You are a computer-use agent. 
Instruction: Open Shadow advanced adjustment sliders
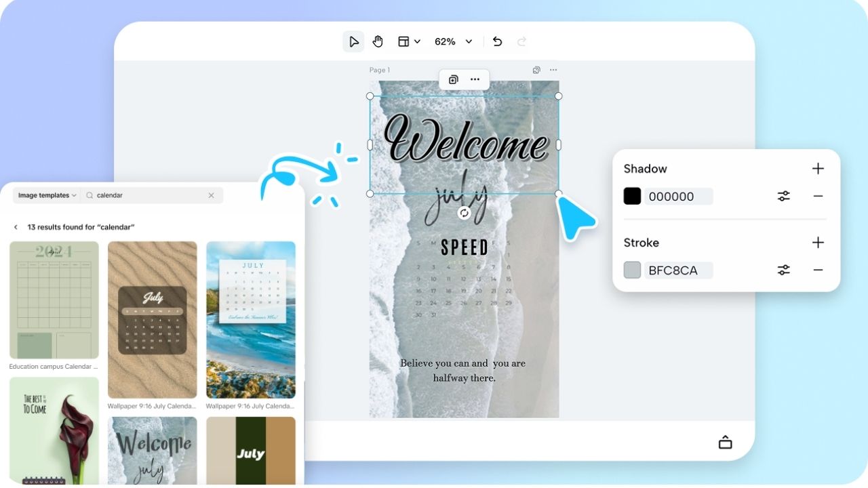(x=783, y=196)
